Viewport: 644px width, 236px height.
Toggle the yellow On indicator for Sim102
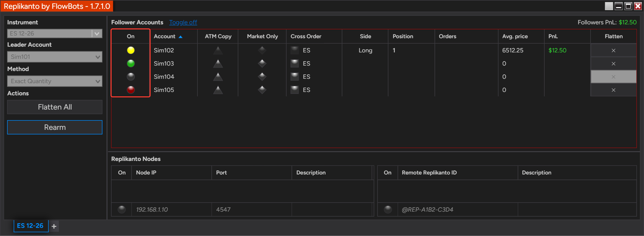click(x=130, y=50)
